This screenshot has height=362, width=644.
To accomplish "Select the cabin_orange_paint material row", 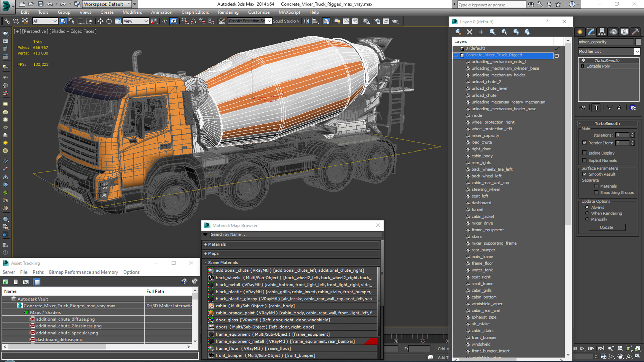I will point(292,313).
